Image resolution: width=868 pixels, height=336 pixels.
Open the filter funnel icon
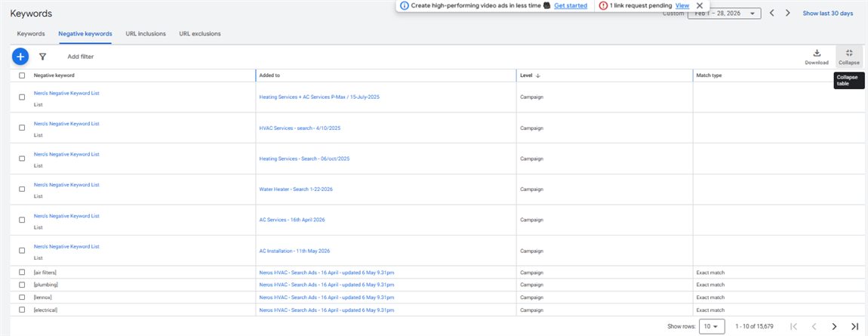42,57
